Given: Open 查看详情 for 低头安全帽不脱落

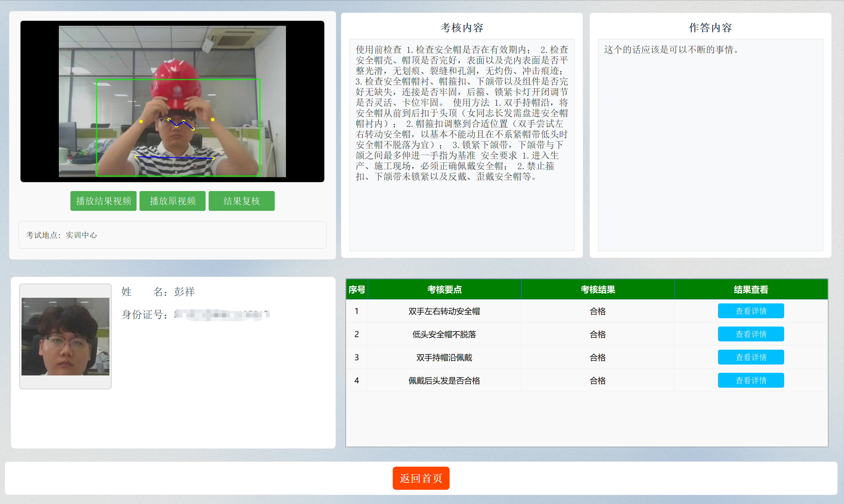Looking at the screenshot, I should 751,334.
